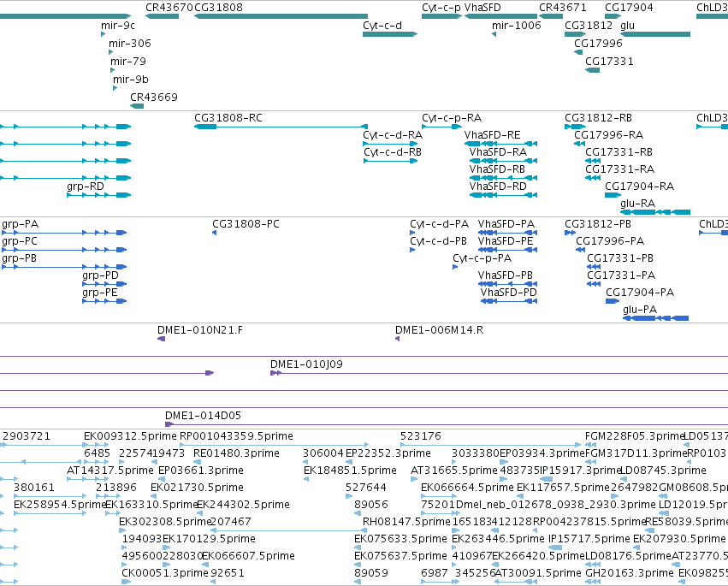Select the mir-79 label
This screenshot has width=728, height=586.
pyautogui.click(x=128, y=62)
